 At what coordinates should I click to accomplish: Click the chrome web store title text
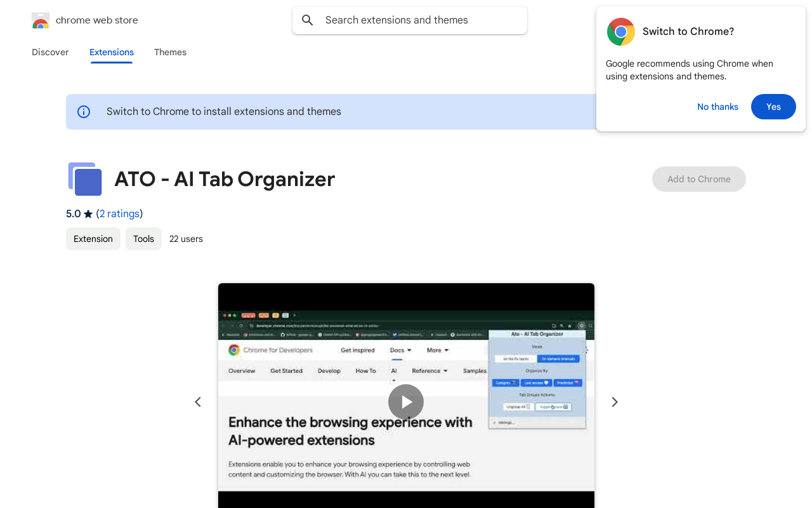coord(96,20)
